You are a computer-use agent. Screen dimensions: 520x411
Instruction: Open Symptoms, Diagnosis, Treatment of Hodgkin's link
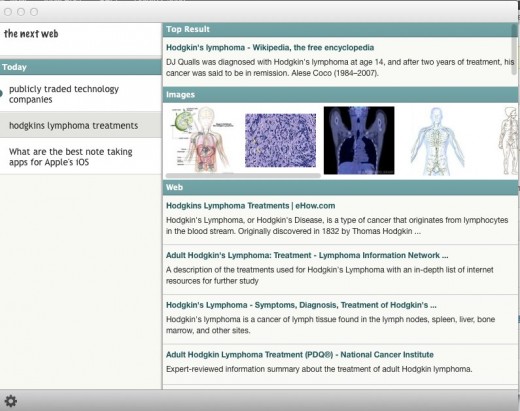[x=301, y=305]
